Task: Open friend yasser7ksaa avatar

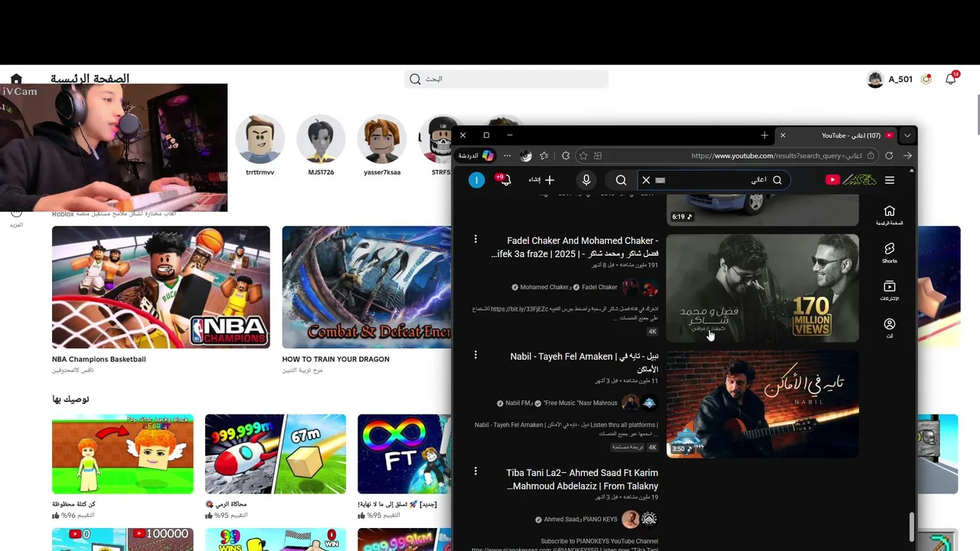Action: tap(382, 139)
